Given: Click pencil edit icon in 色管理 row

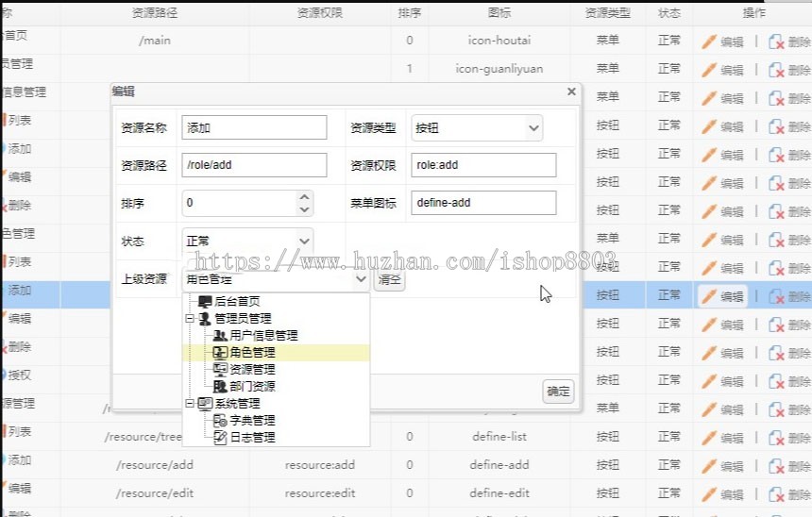Looking at the screenshot, I should [x=709, y=240].
